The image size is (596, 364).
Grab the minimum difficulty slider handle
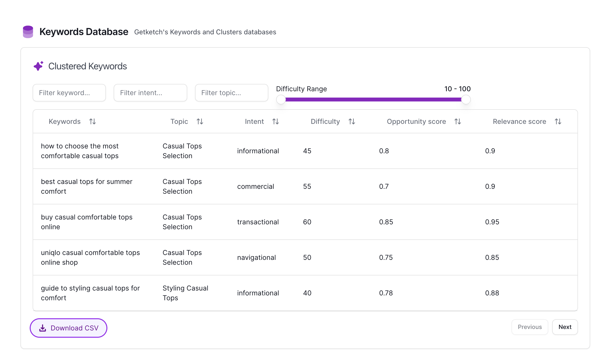pos(281,100)
